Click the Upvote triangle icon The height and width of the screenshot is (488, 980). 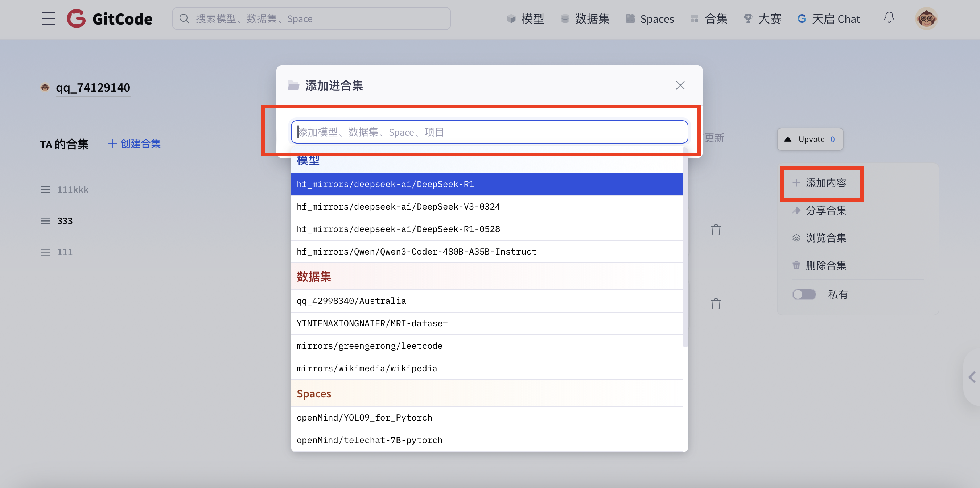[x=787, y=139]
